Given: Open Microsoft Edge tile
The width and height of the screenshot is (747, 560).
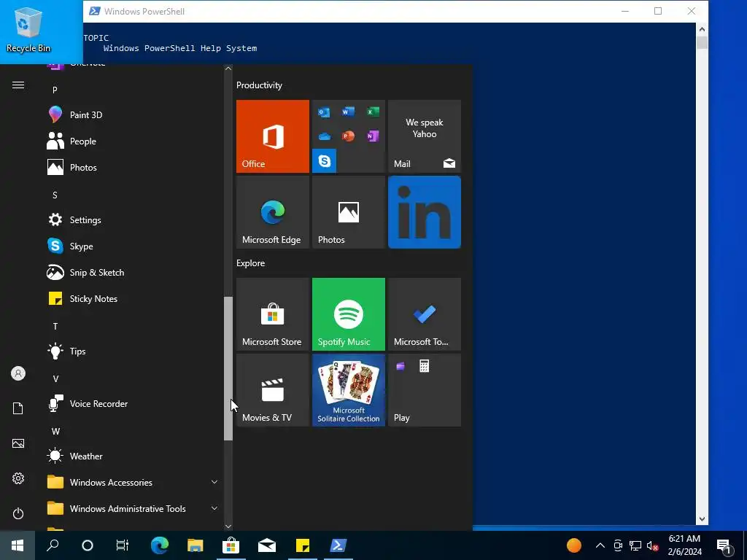Looking at the screenshot, I should click(x=273, y=212).
